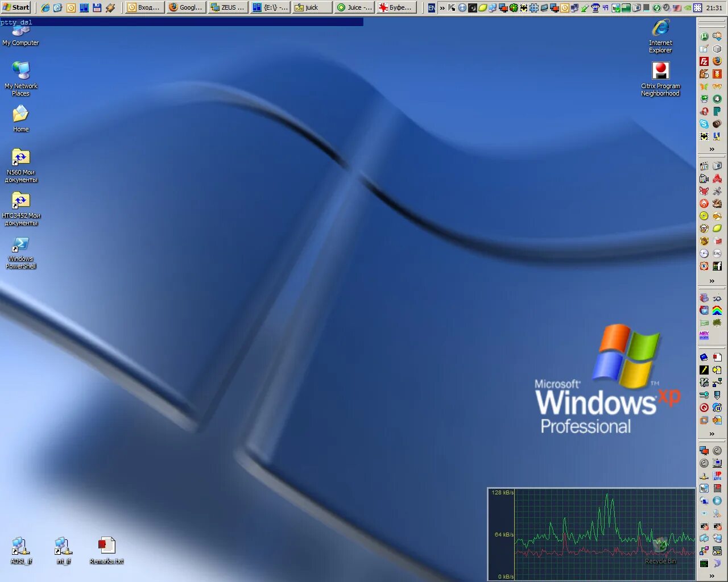Switch to the {E:\} taskbar window
Image resolution: width=728 pixels, height=582 pixels.
pos(270,7)
